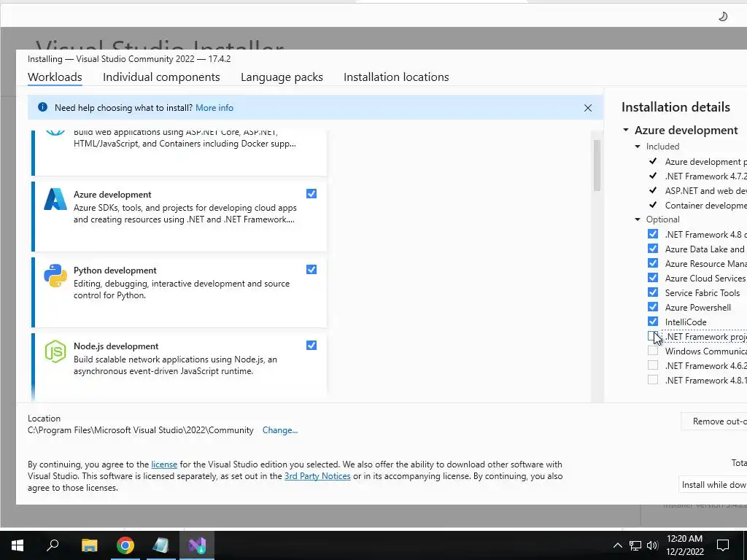Click the Container development included item

(705, 205)
